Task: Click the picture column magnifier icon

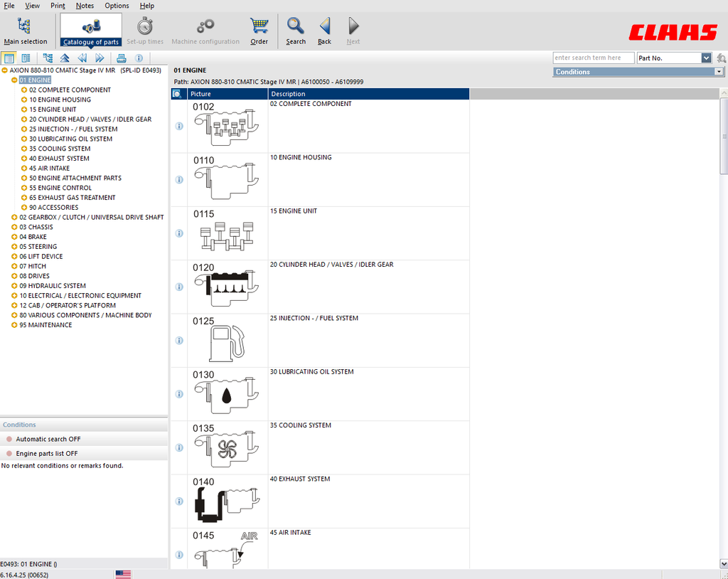Action: tap(177, 94)
